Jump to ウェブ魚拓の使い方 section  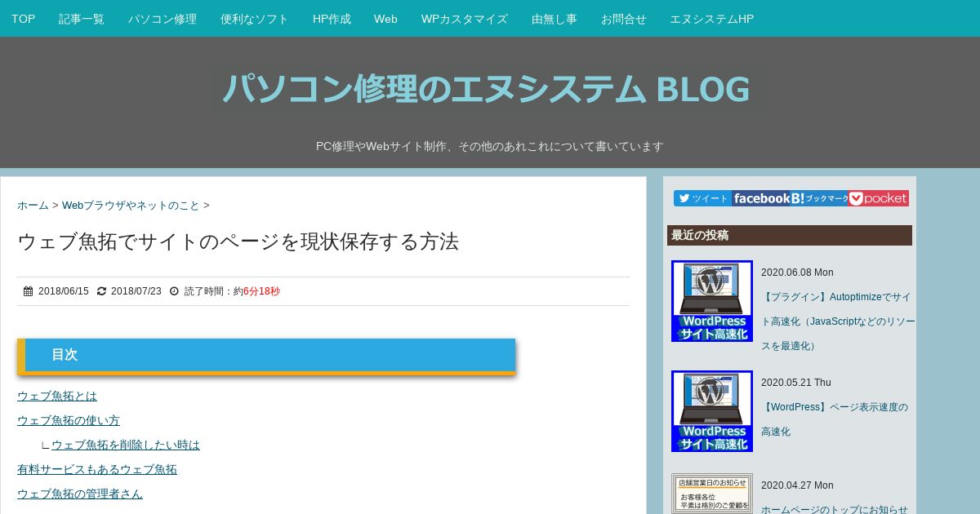pyautogui.click(x=69, y=420)
